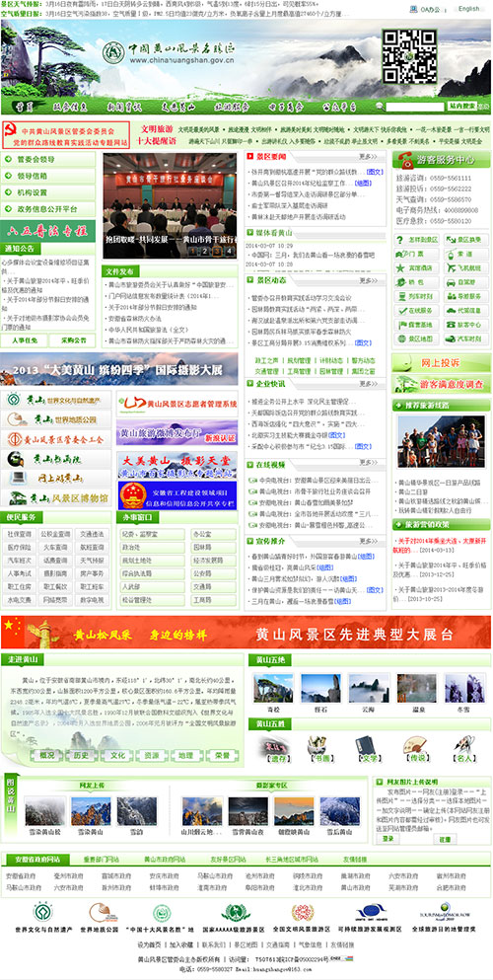Open the 黄山世界地质公园 logo link
The height and width of the screenshot is (980, 493).
(x=57, y=418)
